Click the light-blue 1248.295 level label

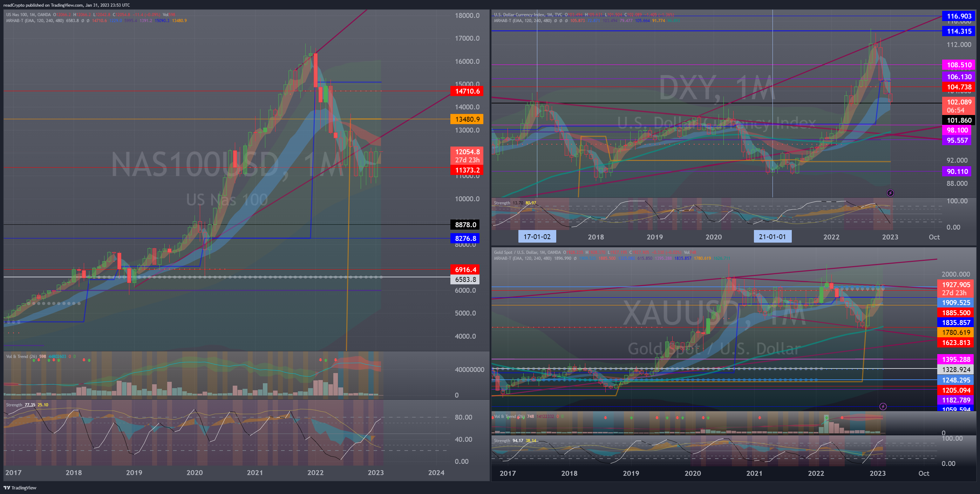click(955, 380)
